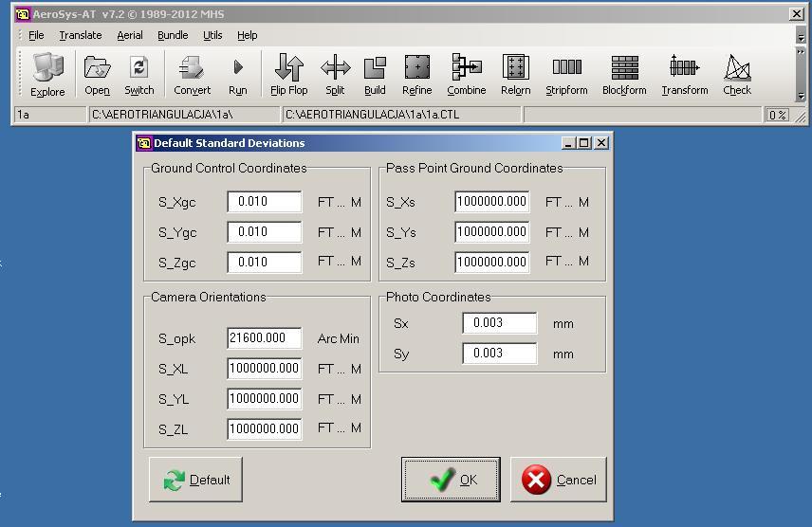
Task: Minimize the Default Standard Deviations dialog
Action: click(568, 143)
